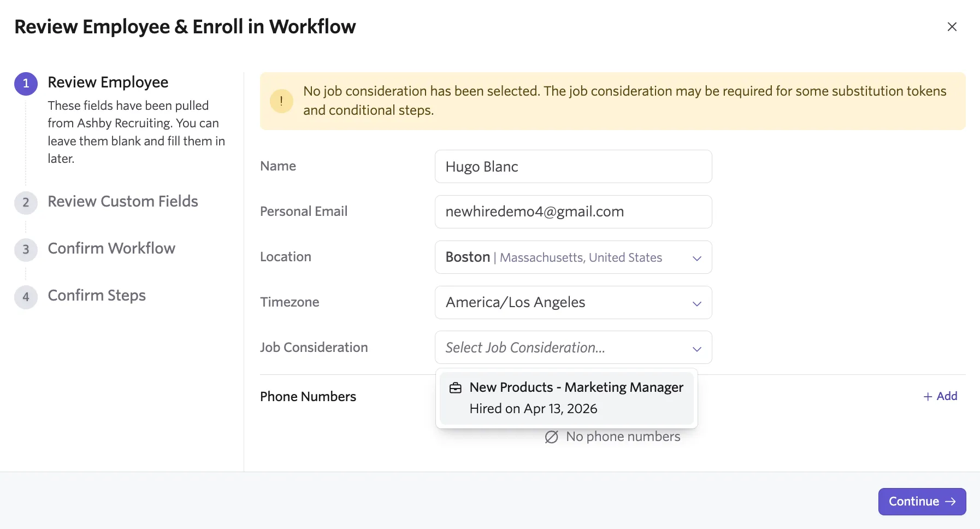Expand the Timezone dropdown America/Los Angeles

573,303
